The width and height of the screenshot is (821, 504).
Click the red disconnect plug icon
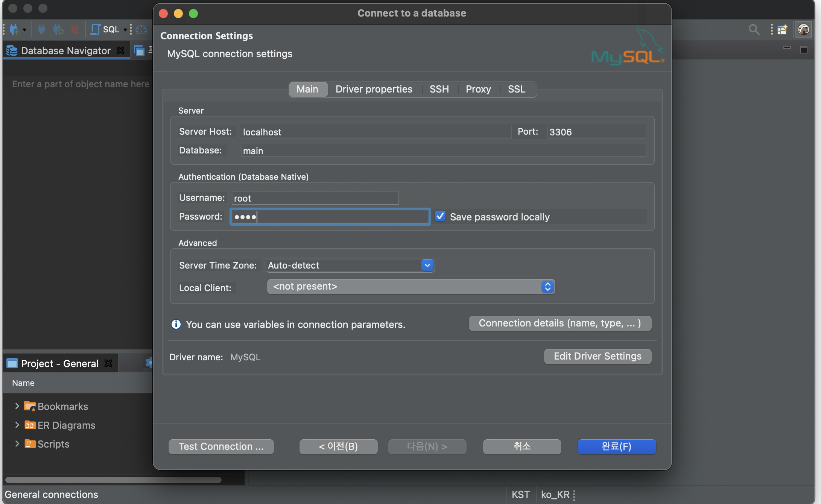click(74, 29)
